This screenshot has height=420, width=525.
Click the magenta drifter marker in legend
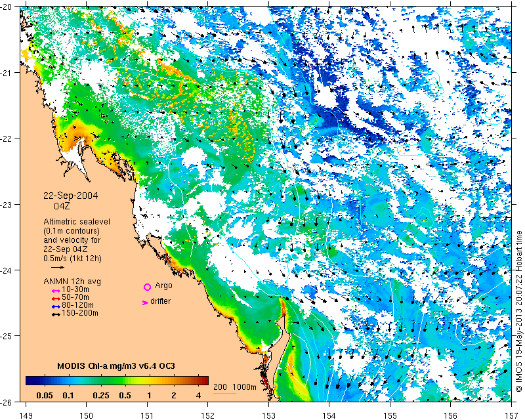point(145,303)
